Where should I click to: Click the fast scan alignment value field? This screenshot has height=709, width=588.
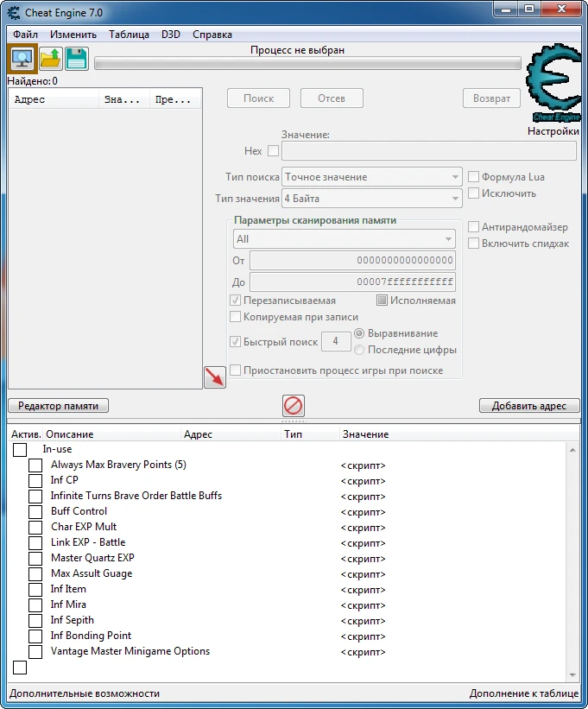[x=336, y=341]
